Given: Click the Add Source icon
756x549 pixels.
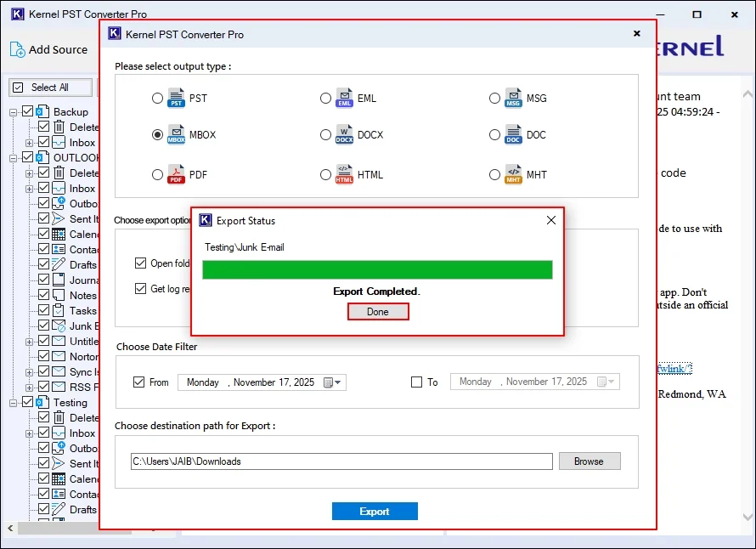Looking at the screenshot, I should click(18, 49).
